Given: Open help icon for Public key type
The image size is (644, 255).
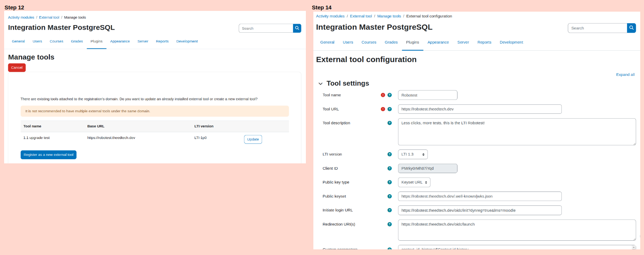Looking at the screenshot, I should tap(390, 182).
